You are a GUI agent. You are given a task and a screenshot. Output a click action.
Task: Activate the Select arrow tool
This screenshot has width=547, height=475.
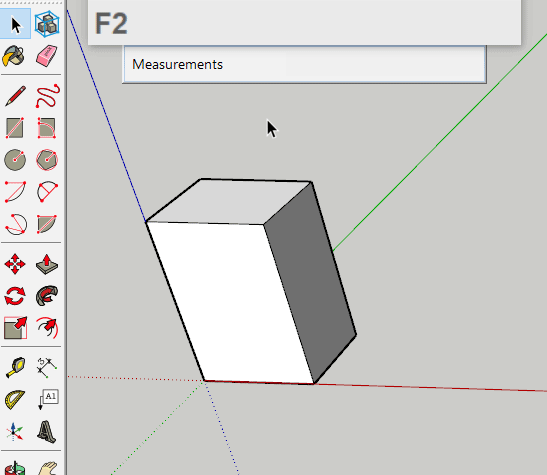[x=15, y=24]
